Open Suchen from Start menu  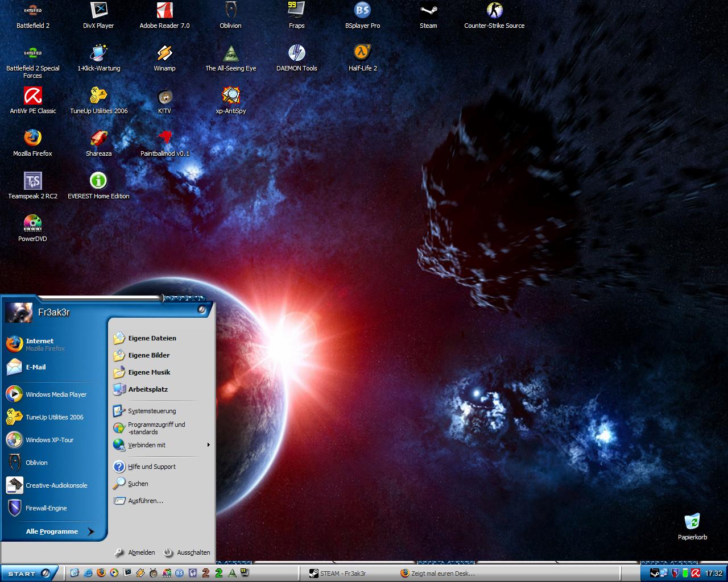coord(162,484)
